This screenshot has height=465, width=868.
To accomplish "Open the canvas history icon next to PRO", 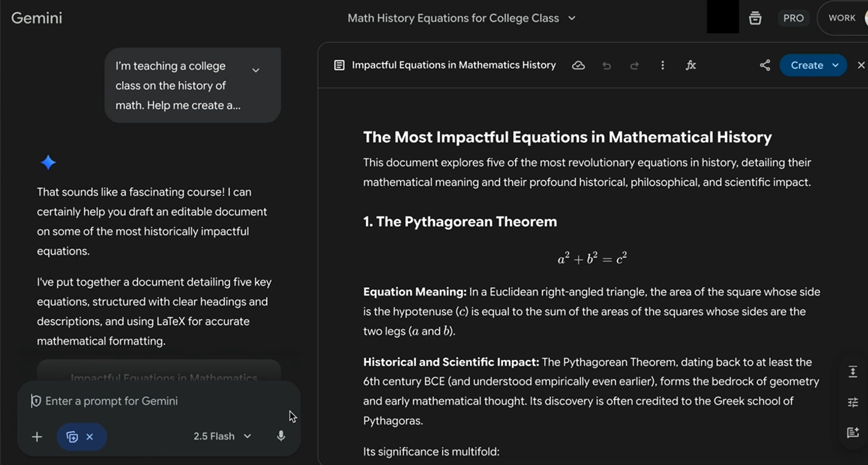I will (x=755, y=18).
